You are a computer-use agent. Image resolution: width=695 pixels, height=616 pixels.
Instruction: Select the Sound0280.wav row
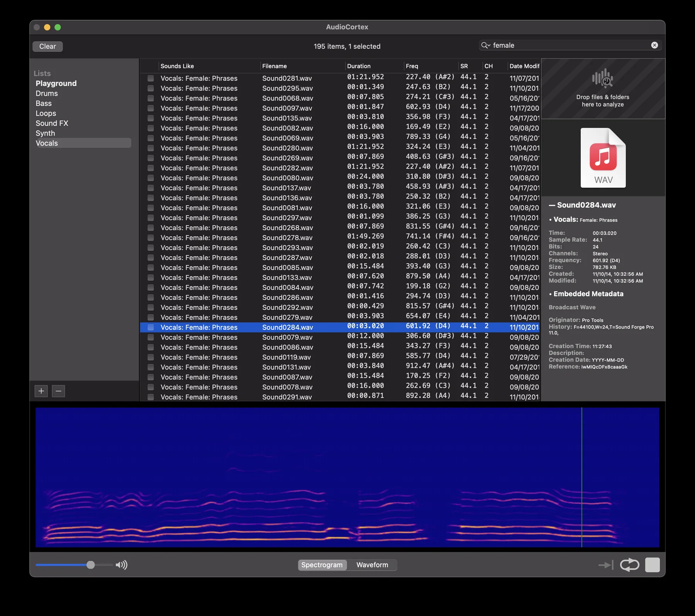[x=340, y=148]
